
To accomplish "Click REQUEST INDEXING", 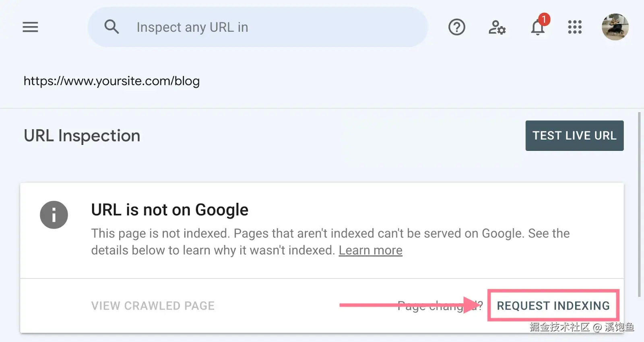I will [553, 306].
